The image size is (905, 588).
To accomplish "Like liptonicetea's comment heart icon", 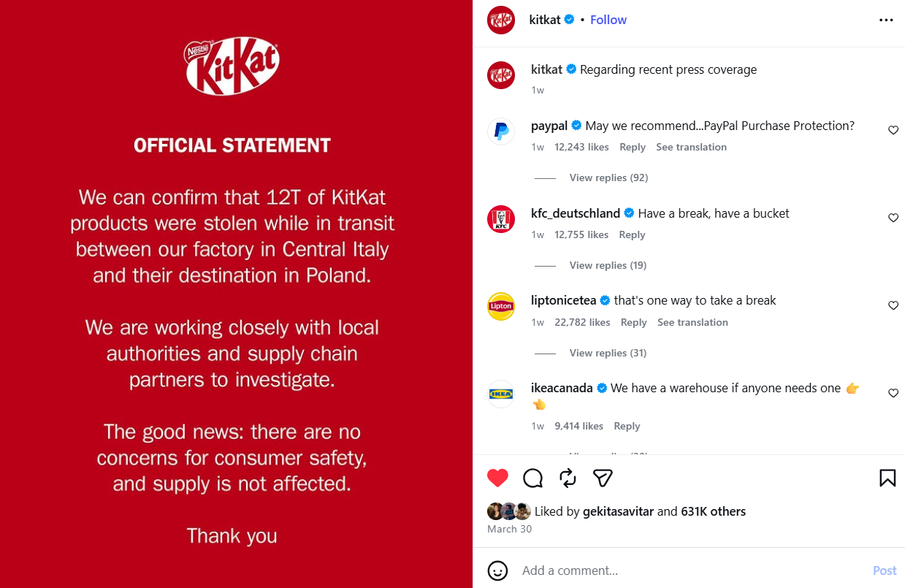I will click(893, 305).
